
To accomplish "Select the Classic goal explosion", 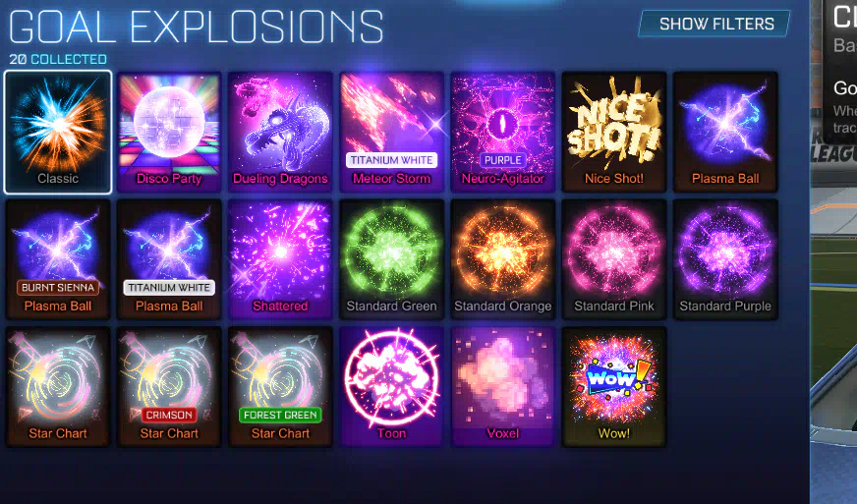I will (x=58, y=132).
